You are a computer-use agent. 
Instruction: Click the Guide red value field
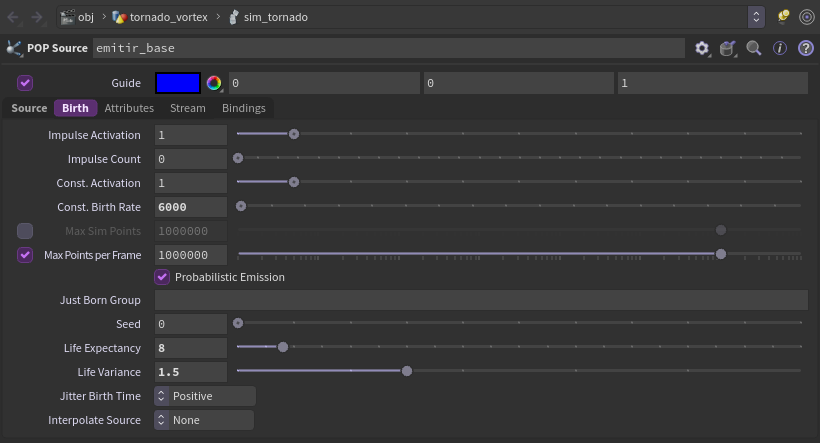point(324,83)
